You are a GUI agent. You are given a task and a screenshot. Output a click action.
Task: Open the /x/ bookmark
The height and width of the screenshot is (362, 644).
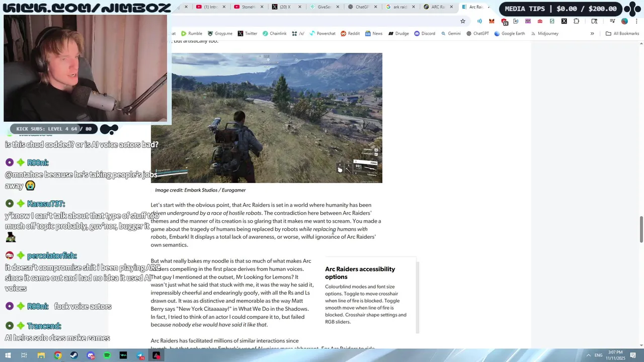pos(298,34)
